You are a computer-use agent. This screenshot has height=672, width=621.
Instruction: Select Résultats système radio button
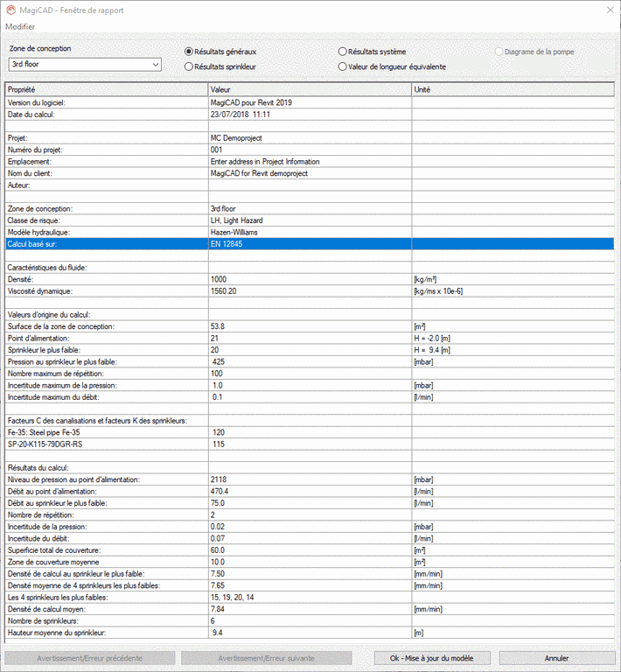[x=373, y=52]
